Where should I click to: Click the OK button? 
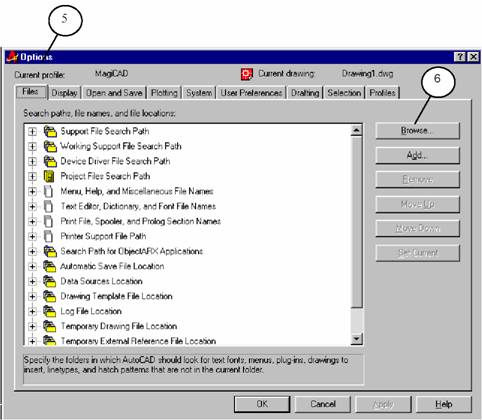tap(262, 404)
